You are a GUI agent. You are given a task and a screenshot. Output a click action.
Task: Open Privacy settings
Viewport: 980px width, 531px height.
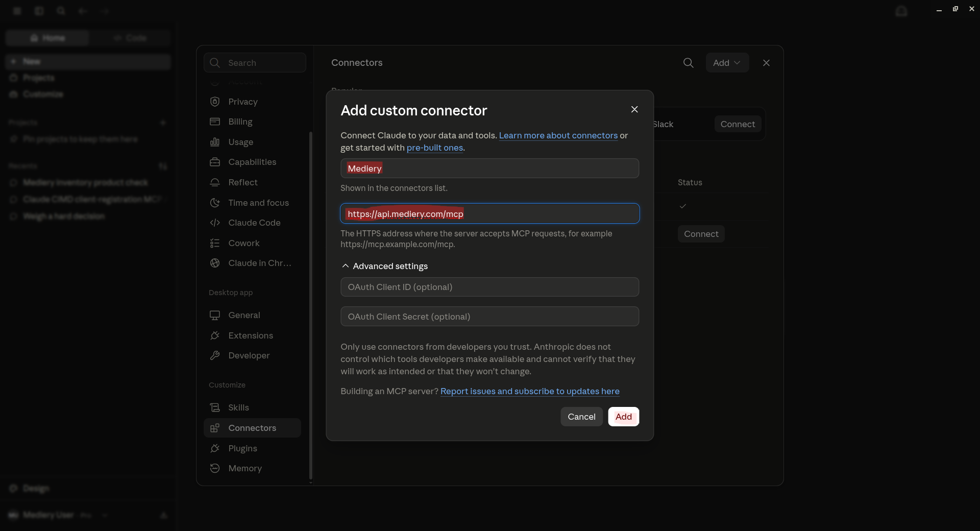coord(252,102)
